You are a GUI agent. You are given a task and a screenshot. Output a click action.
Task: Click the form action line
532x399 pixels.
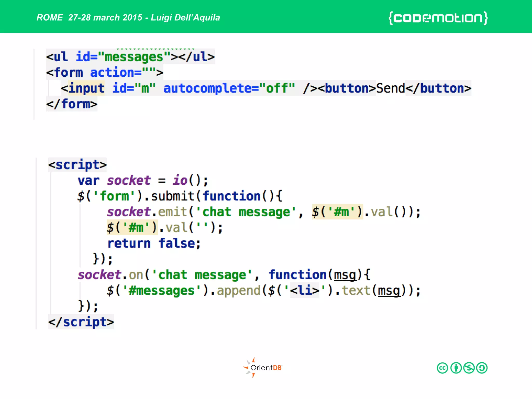pyautogui.click(x=105, y=72)
